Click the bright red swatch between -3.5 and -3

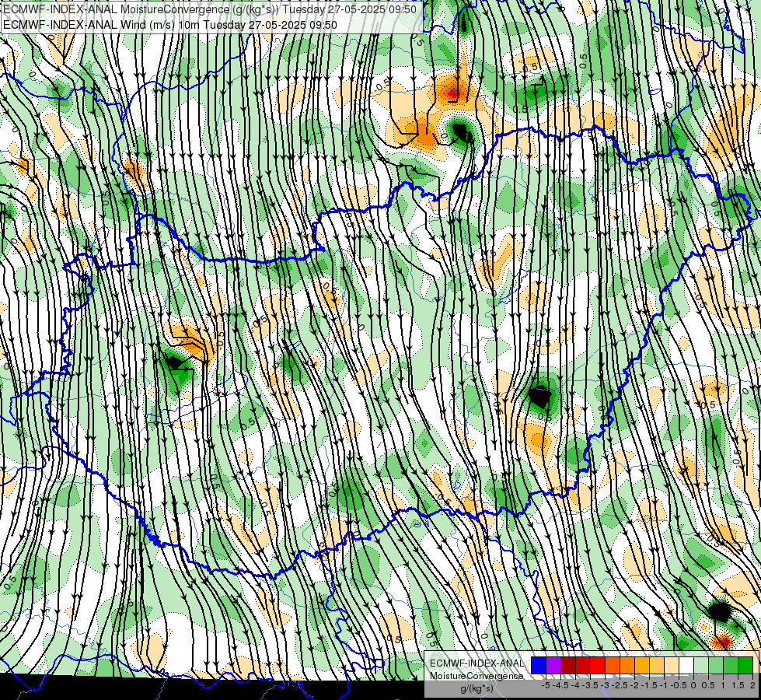click(598, 666)
